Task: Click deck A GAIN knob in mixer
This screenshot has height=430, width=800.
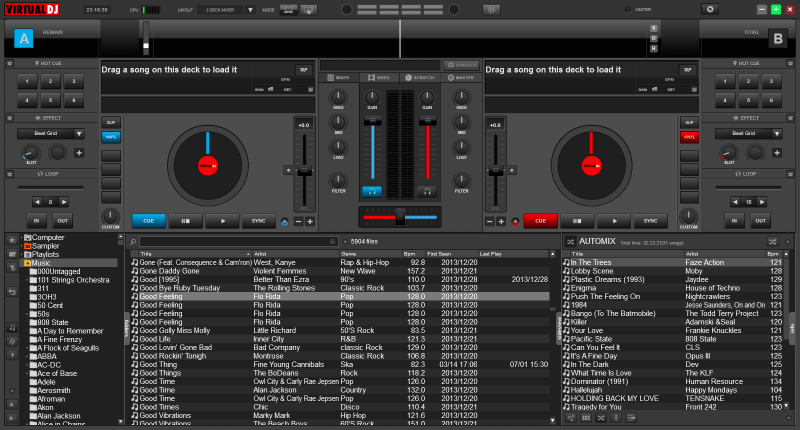Action: pos(372,97)
